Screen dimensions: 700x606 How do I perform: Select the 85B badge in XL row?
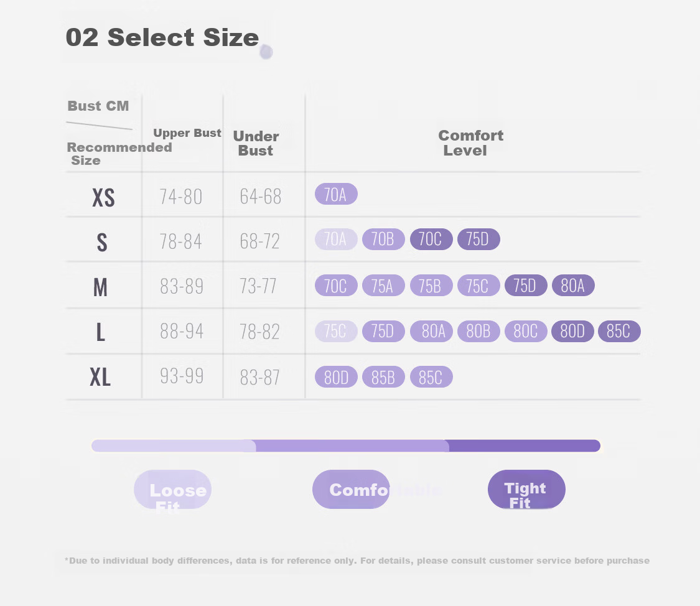(x=383, y=377)
